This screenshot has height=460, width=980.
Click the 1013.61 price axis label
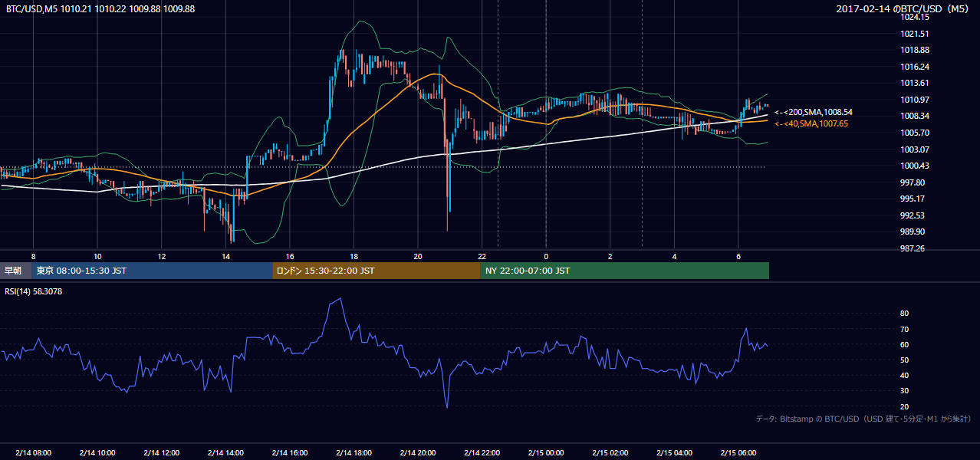[916, 83]
